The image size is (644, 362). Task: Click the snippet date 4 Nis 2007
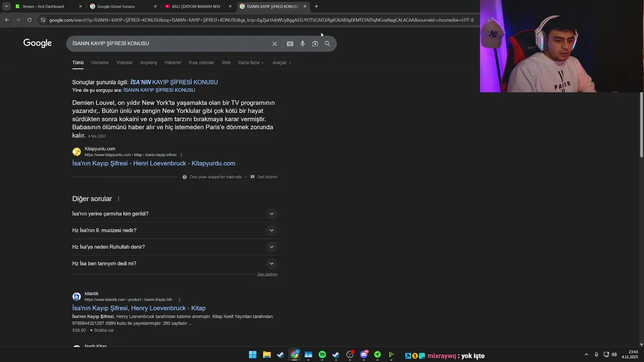point(97,136)
